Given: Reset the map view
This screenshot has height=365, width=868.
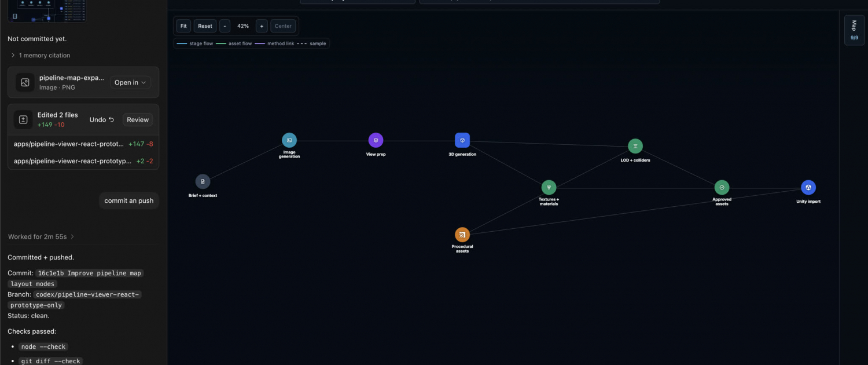Looking at the screenshot, I should point(205,26).
